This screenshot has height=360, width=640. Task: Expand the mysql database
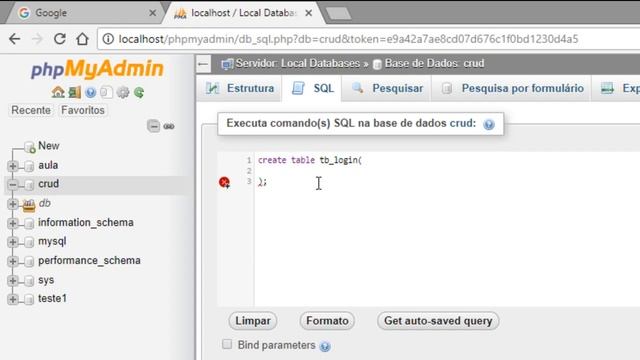coord(13,242)
